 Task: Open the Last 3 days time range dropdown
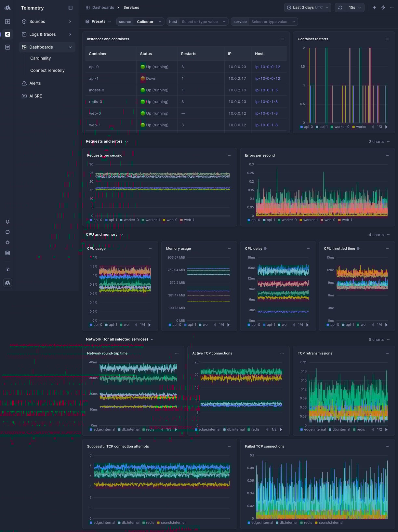coord(307,7)
